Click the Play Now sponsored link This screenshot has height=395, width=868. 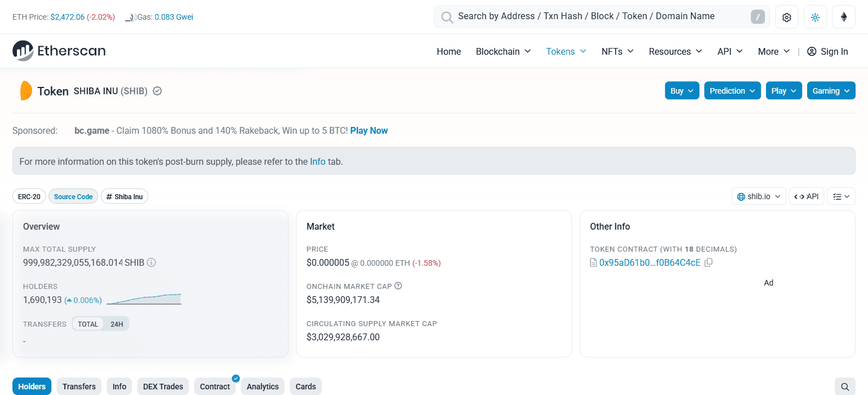tap(369, 130)
